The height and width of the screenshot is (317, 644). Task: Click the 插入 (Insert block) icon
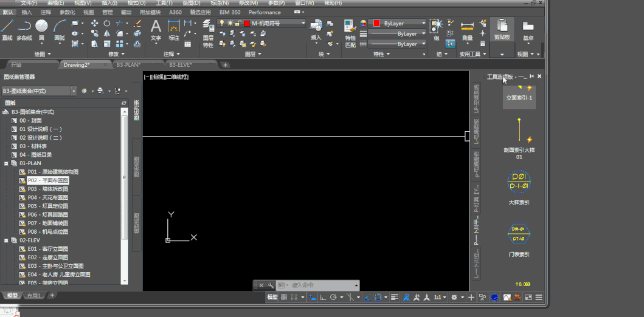coord(316,30)
